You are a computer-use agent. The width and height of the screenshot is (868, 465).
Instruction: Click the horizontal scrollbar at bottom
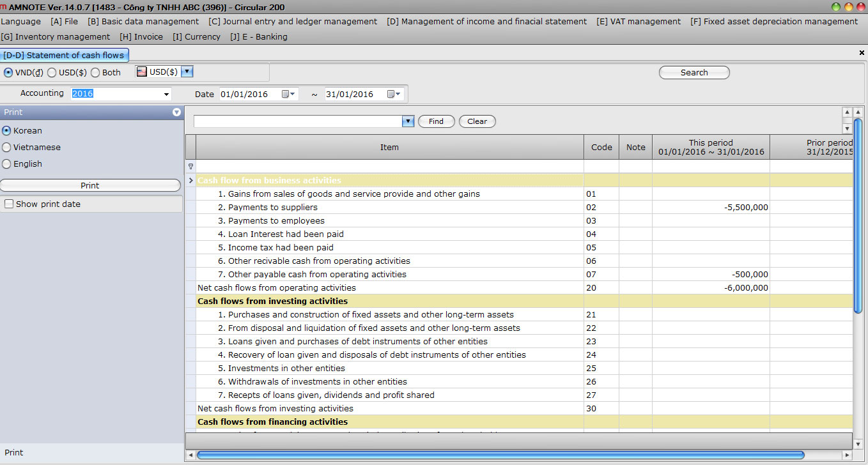(x=500, y=455)
